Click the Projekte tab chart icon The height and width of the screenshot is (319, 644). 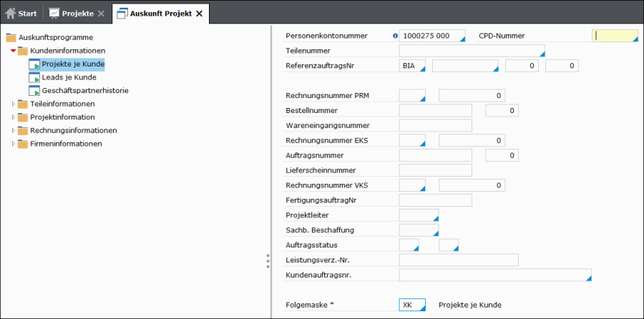(x=54, y=13)
